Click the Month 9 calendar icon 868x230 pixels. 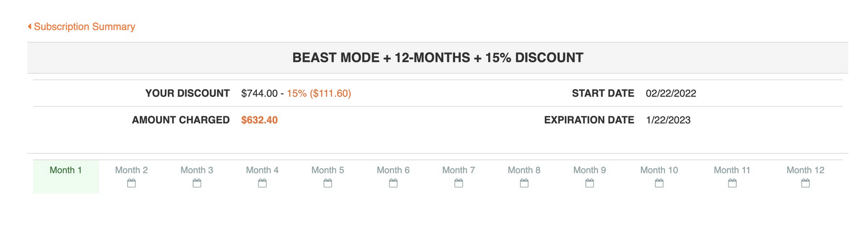tap(589, 183)
